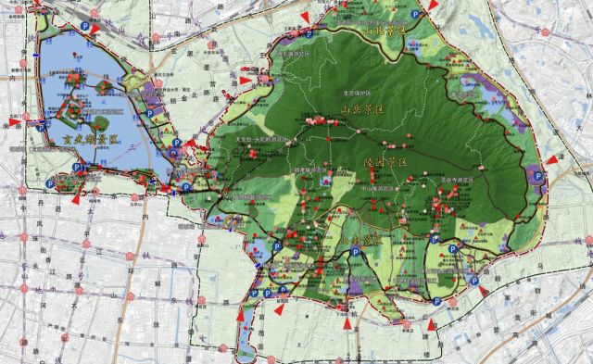Click the red arrow between the lake and mountain
593x364 pixels.
point(190,143)
